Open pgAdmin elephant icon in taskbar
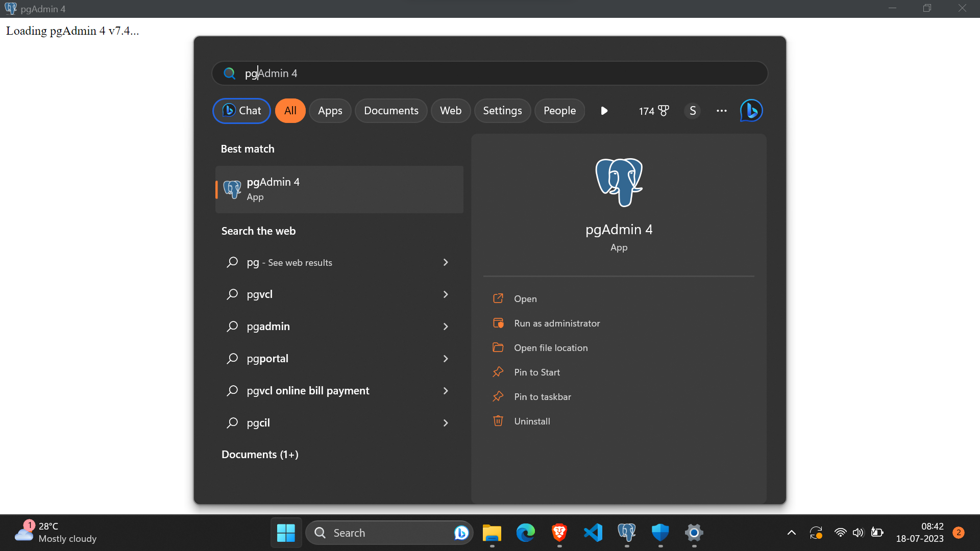The width and height of the screenshot is (980, 551). click(627, 533)
